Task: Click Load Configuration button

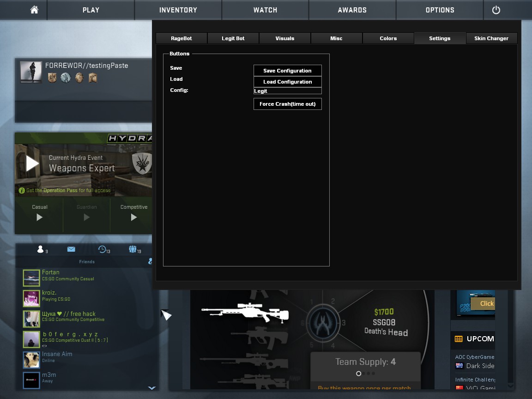Action: pyautogui.click(x=287, y=82)
